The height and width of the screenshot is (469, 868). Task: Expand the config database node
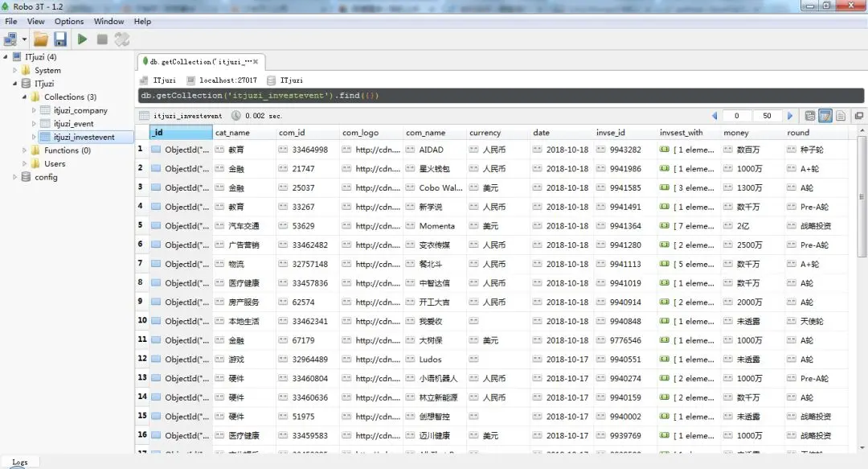15,177
